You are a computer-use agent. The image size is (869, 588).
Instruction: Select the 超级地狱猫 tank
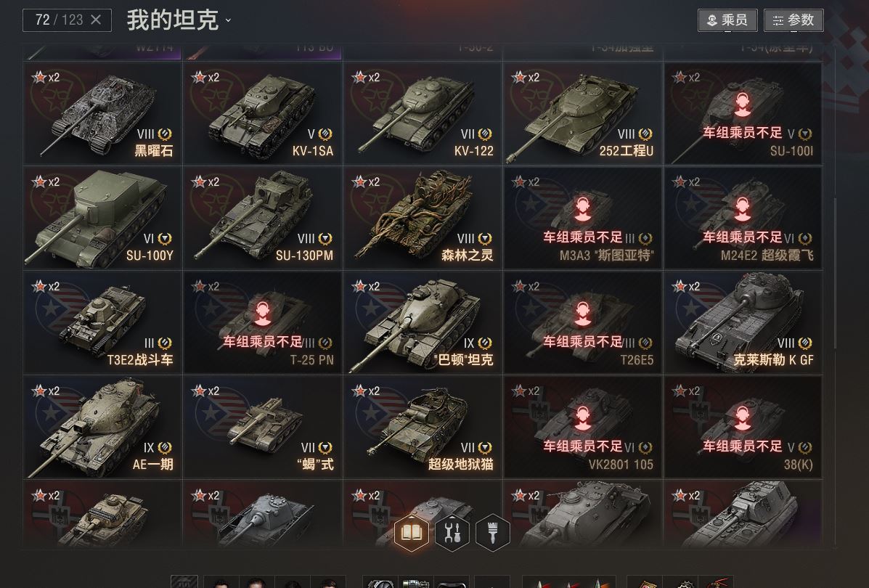click(x=423, y=428)
